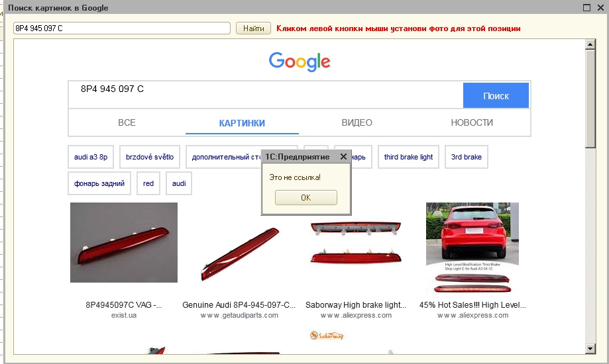The width and height of the screenshot is (609, 364).
Task: Click the exist.ua source text
Action: (124, 315)
